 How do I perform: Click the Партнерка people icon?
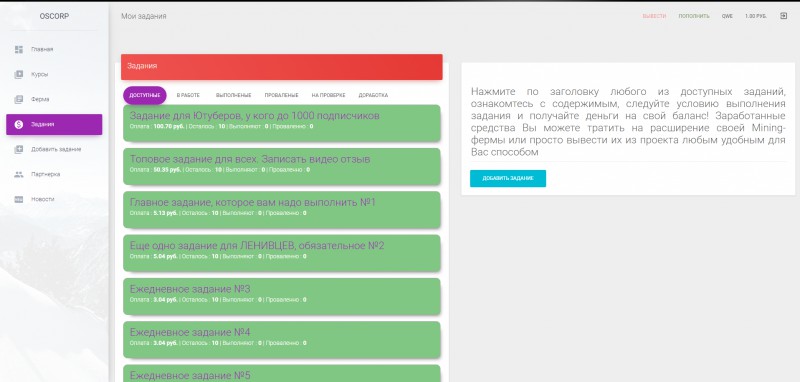(x=19, y=174)
